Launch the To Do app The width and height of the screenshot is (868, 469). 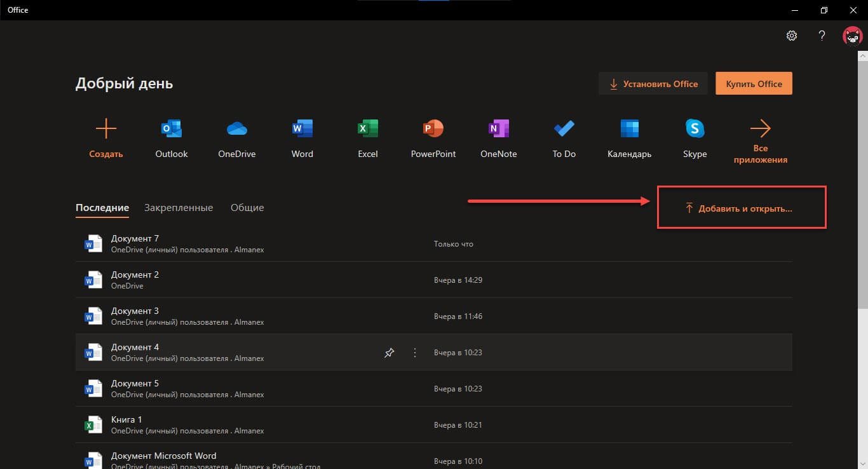coord(564,129)
